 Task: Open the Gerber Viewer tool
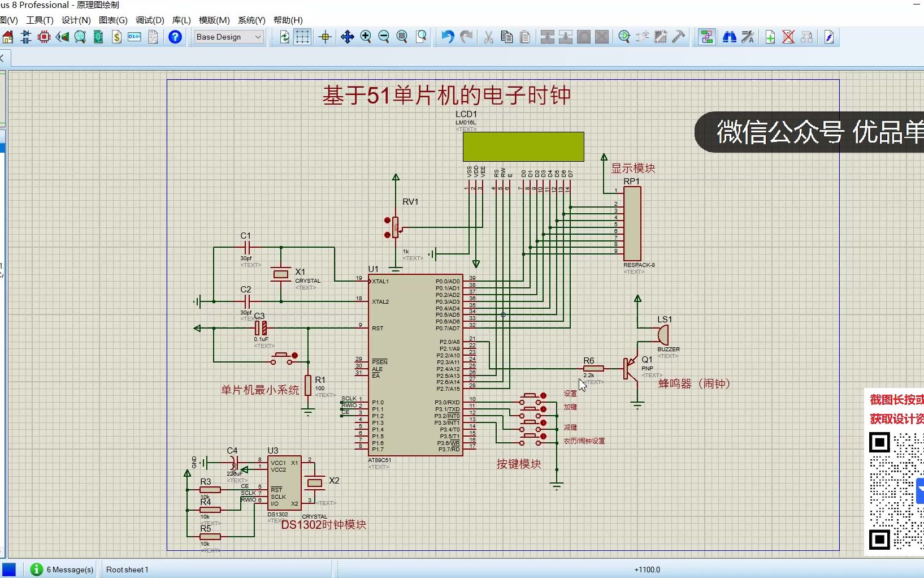click(80, 37)
